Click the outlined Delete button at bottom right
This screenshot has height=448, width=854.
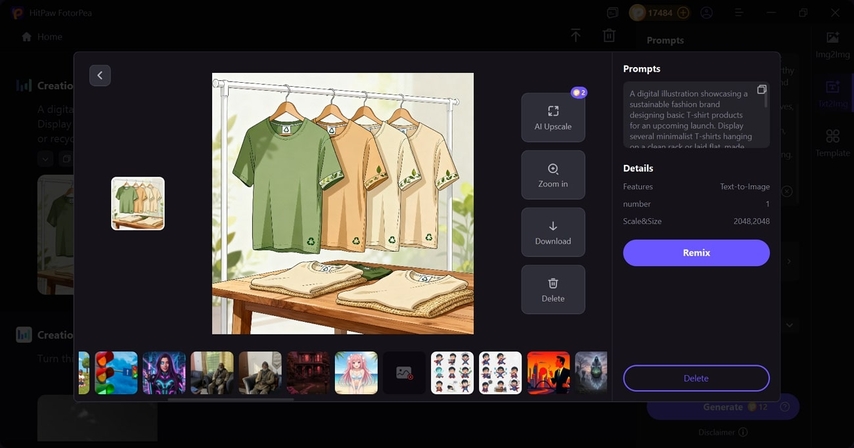click(696, 378)
